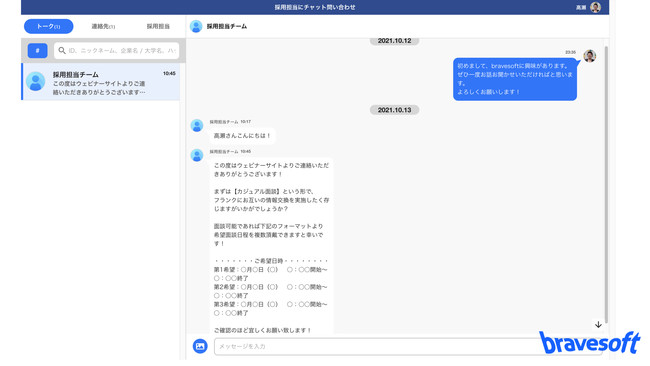
Task: Open the user profile photo in top bar
Action: 595,7
